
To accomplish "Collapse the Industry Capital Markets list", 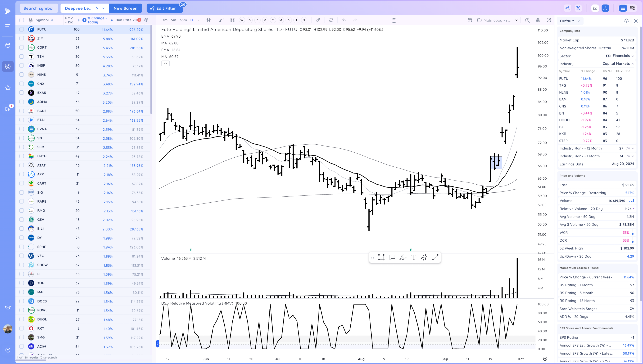I will [x=633, y=64].
